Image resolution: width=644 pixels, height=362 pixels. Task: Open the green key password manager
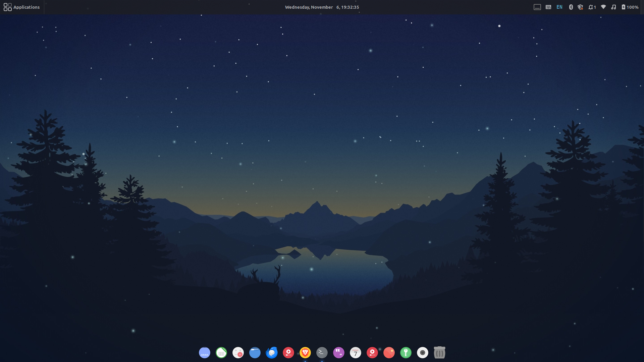(x=406, y=353)
